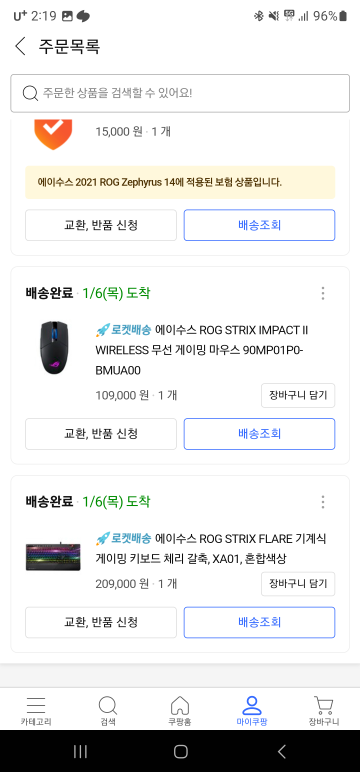Track mouse order with 배송조회
The height and width of the screenshot is (772, 360).
coord(260,434)
